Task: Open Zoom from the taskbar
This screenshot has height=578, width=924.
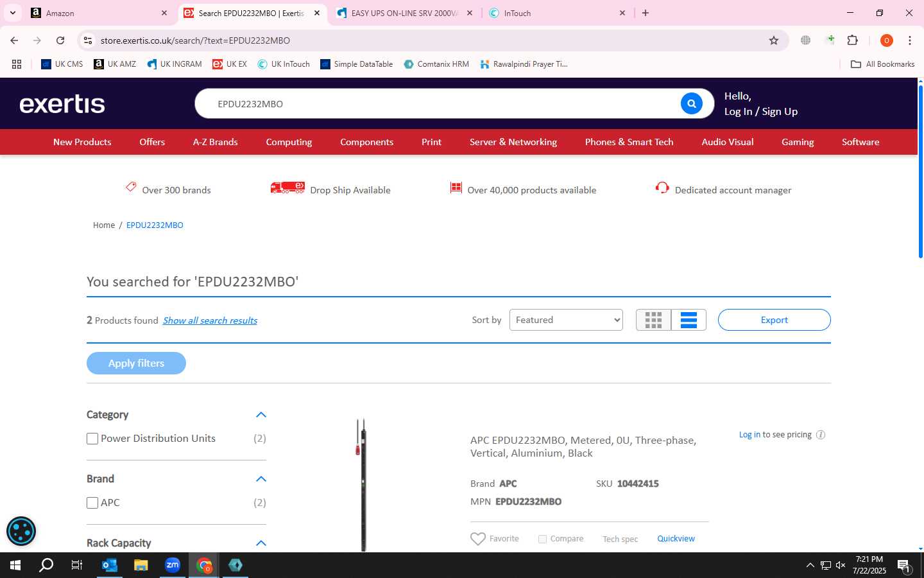Action: pos(173,565)
